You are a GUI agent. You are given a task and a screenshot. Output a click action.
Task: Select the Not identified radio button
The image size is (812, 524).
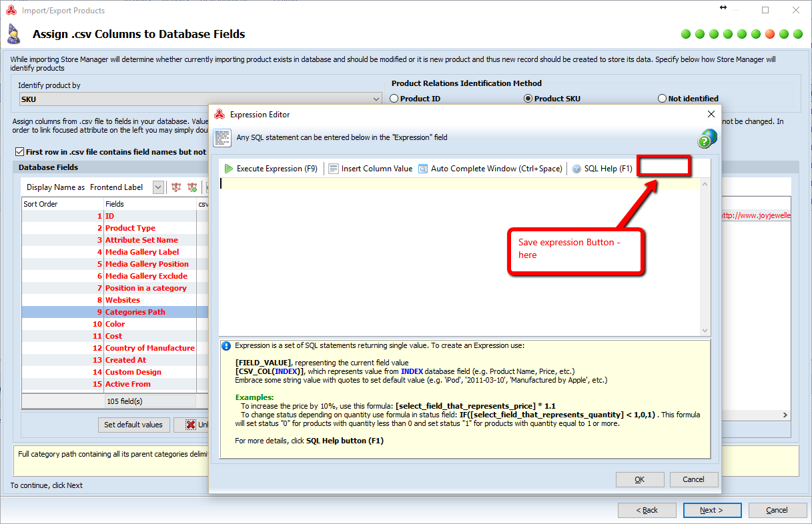click(x=662, y=99)
